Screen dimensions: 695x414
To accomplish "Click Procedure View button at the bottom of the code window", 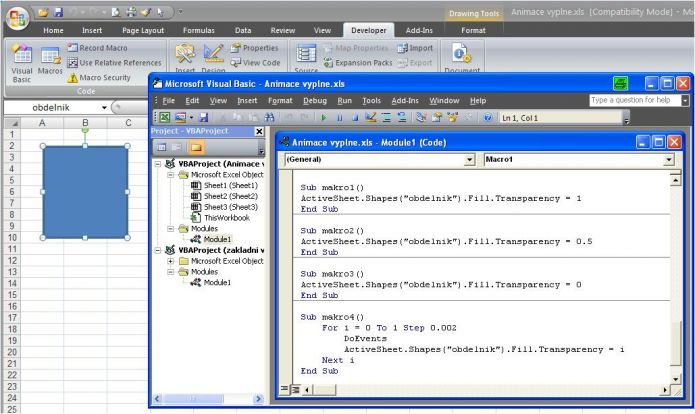I will (x=284, y=390).
